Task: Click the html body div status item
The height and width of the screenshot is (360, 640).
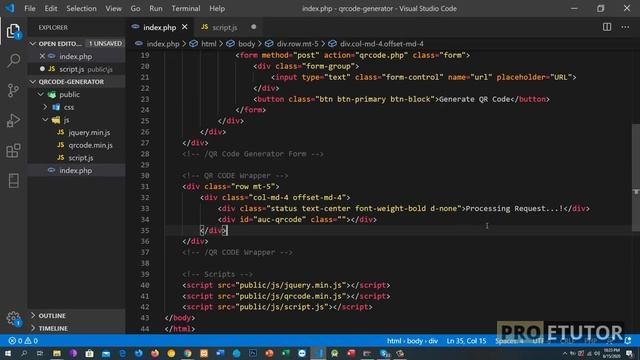Action: [412, 340]
